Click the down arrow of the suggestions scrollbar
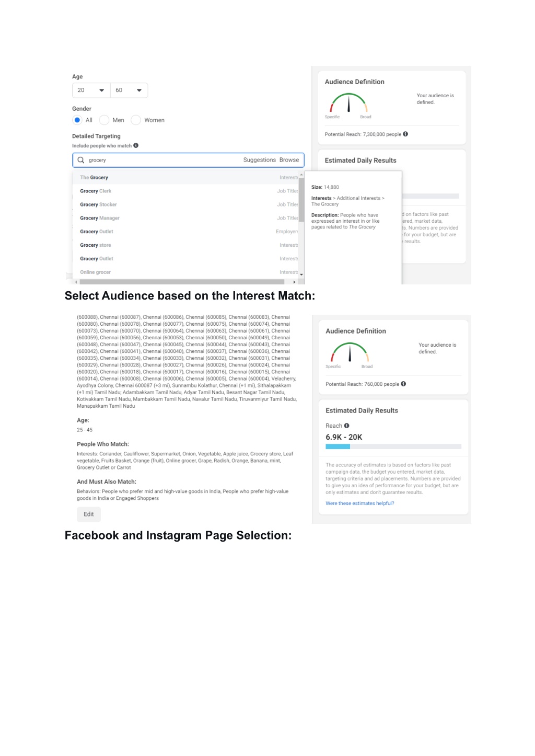This screenshot has width=535, height=756. (301, 274)
